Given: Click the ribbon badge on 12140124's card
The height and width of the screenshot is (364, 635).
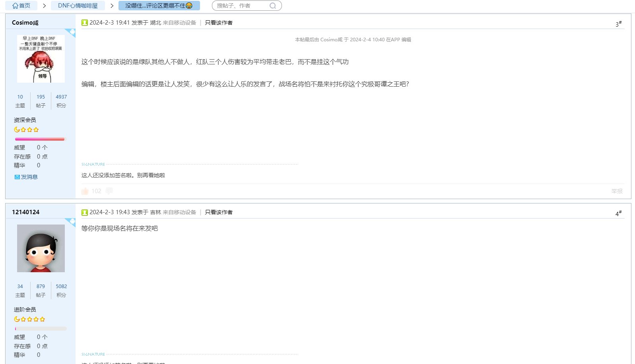Looking at the screenshot, I should (x=70, y=223).
